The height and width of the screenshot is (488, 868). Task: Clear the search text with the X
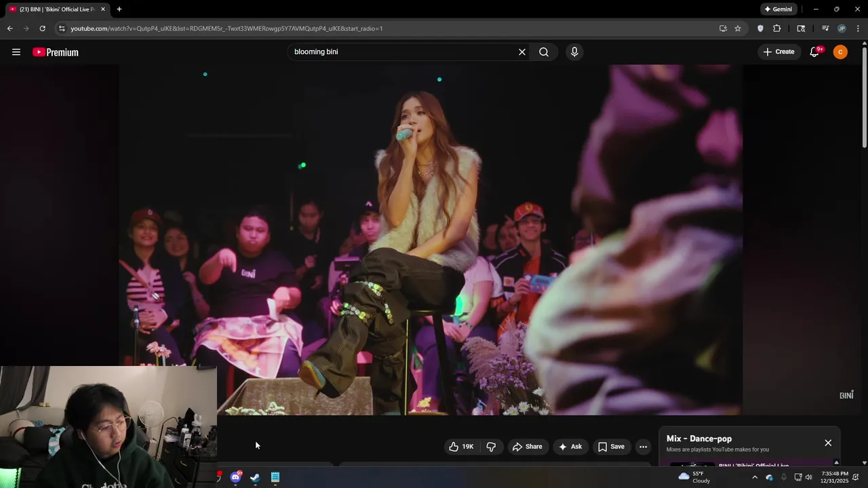pos(522,52)
